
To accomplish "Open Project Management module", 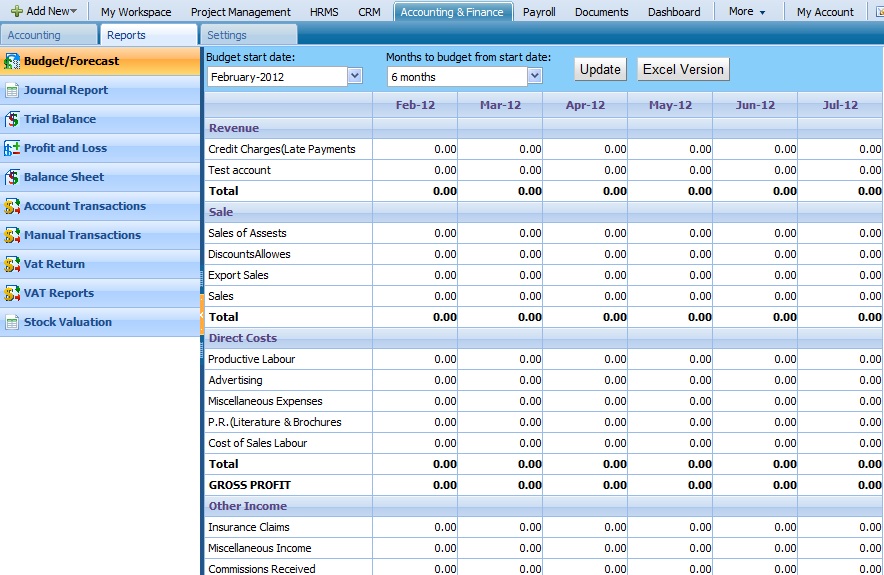I will coord(241,12).
